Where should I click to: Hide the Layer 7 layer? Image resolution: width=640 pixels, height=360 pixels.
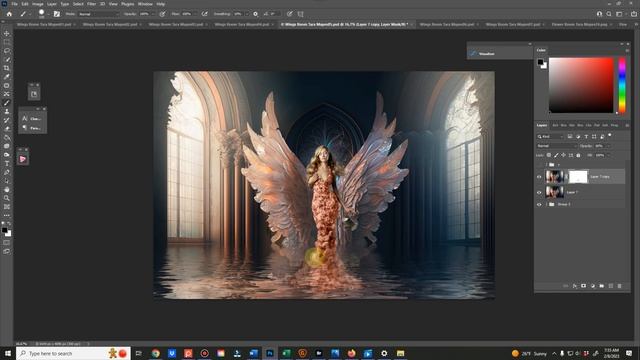(x=539, y=192)
